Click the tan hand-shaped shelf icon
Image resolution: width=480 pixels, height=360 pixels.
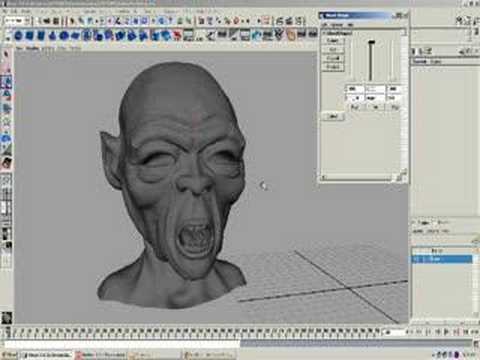tap(291, 35)
